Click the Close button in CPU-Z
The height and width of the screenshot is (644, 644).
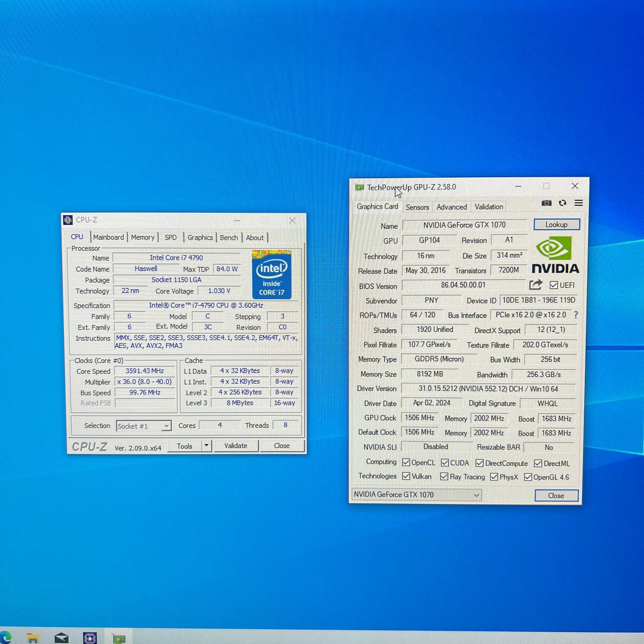coord(282,446)
